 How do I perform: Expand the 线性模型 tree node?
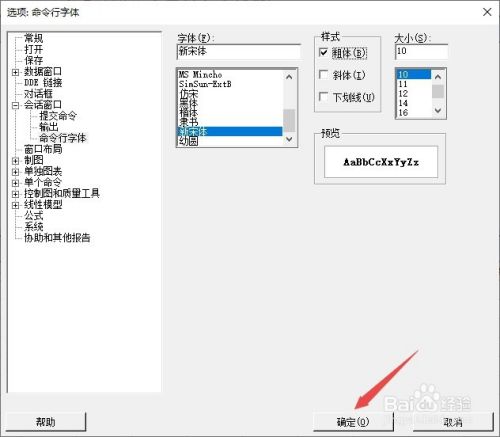click(x=15, y=205)
